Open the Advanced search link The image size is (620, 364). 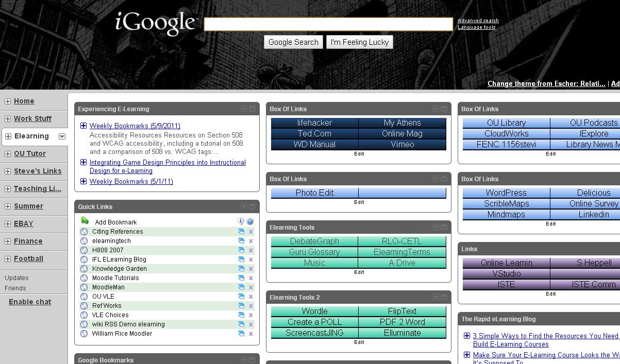tap(478, 21)
